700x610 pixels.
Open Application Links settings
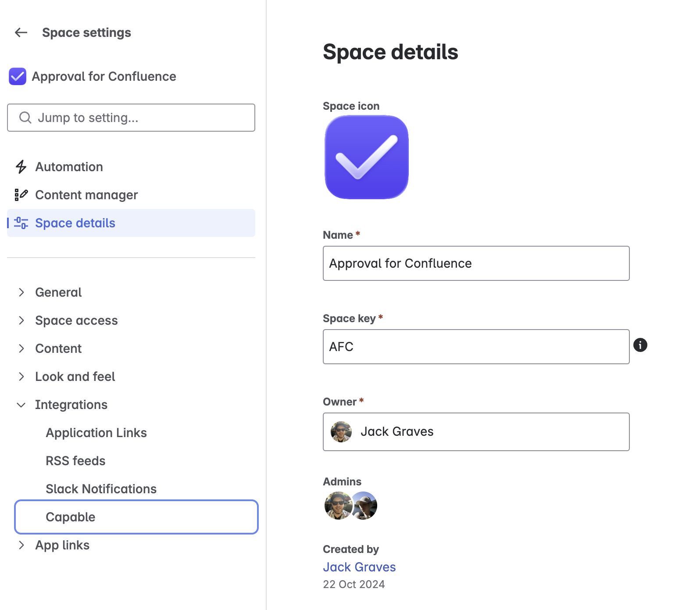click(x=96, y=433)
